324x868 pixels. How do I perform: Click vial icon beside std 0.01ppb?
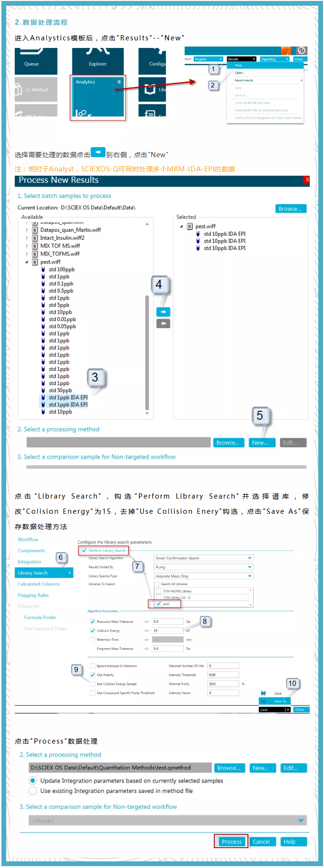point(43,319)
